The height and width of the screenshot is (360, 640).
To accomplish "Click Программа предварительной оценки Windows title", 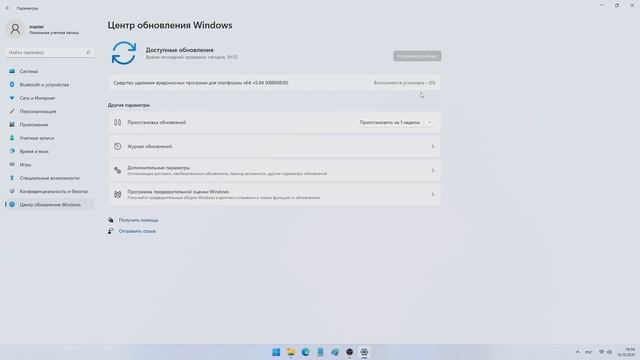I will [x=178, y=192].
